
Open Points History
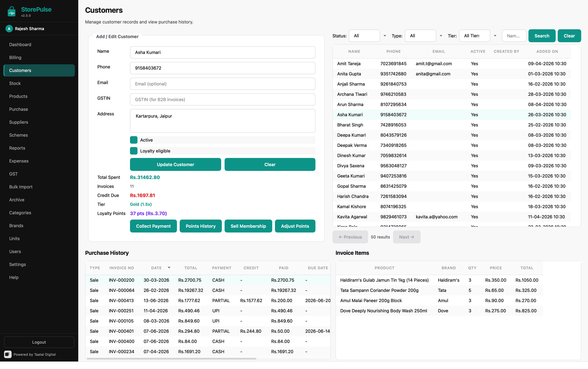[x=200, y=226]
